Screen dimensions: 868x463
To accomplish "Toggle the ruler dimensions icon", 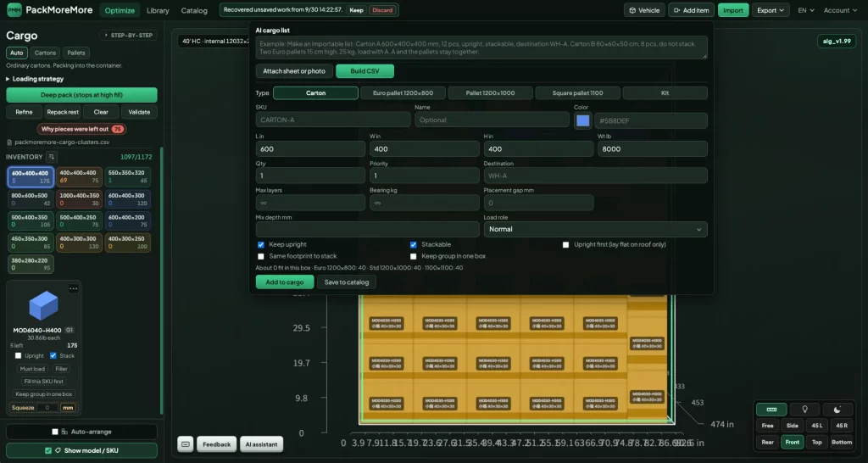I will [x=771, y=410].
